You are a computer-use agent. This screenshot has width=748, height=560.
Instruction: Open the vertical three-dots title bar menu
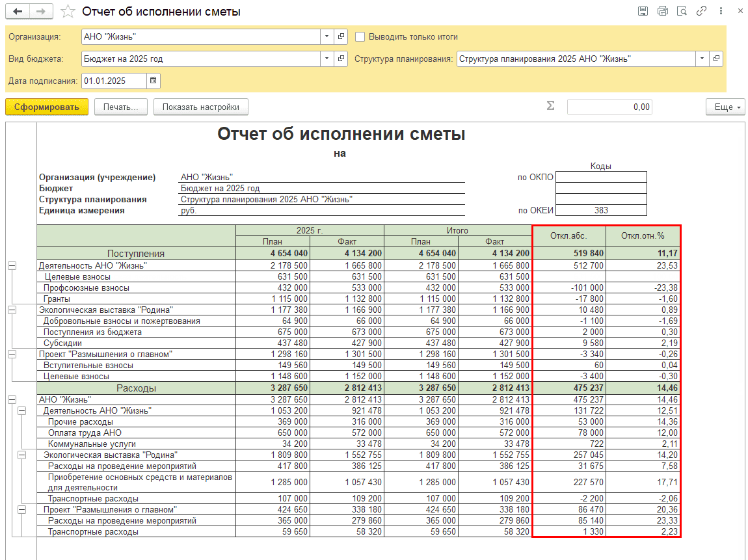pyautogui.click(x=721, y=11)
